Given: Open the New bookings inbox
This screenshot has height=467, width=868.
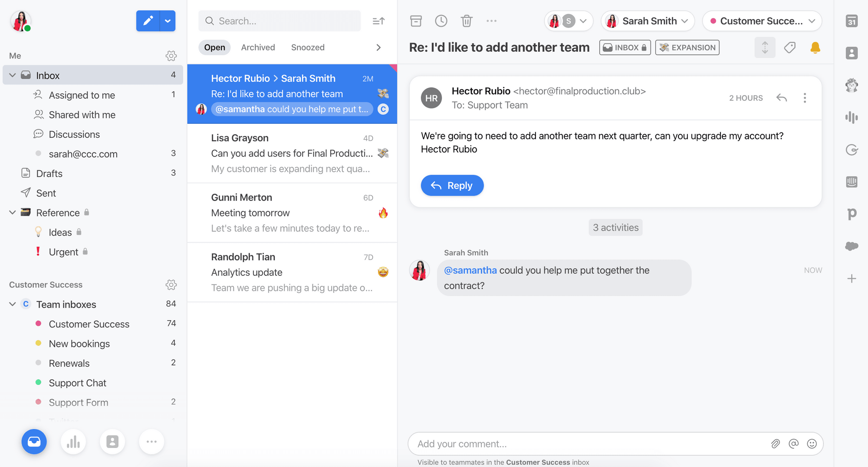Looking at the screenshot, I should [93, 344].
